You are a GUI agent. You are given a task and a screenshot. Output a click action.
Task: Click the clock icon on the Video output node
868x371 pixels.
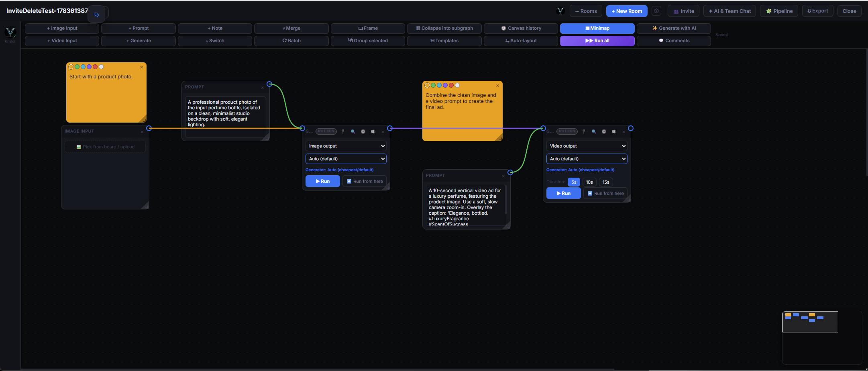coord(604,131)
